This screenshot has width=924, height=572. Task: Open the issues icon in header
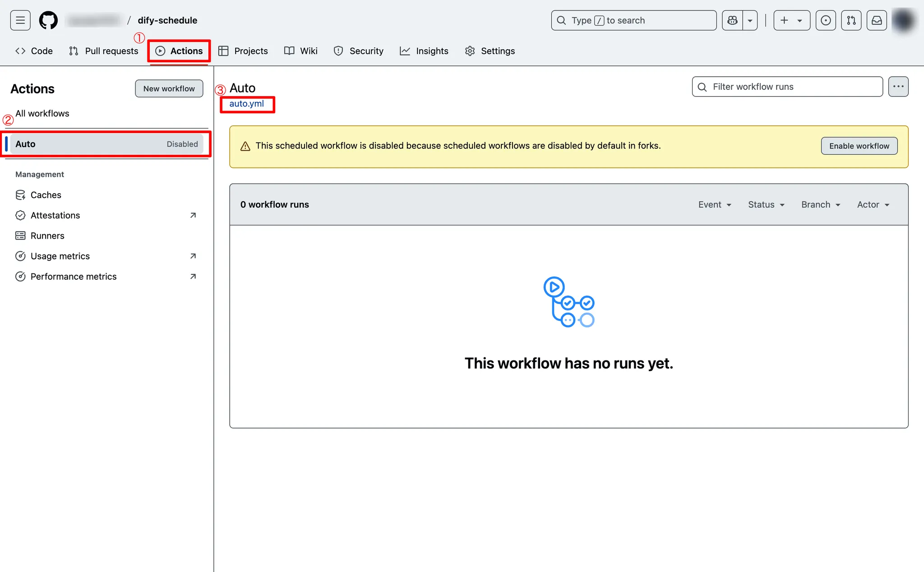826,20
